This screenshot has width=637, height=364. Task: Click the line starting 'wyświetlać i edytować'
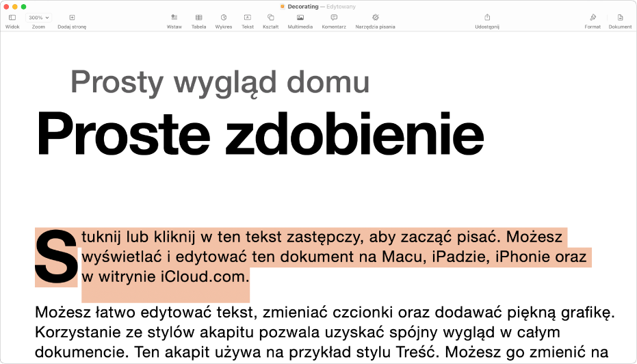[334, 257]
